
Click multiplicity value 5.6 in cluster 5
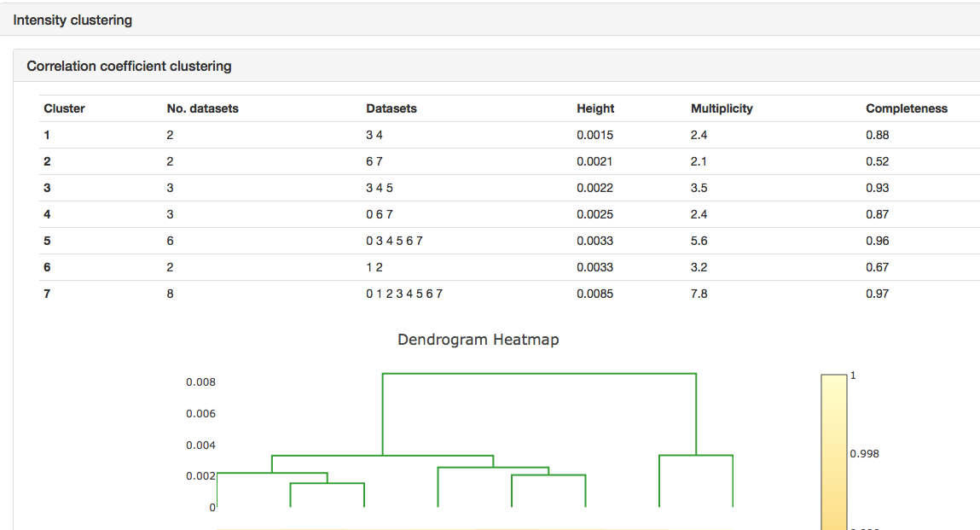point(699,241)
